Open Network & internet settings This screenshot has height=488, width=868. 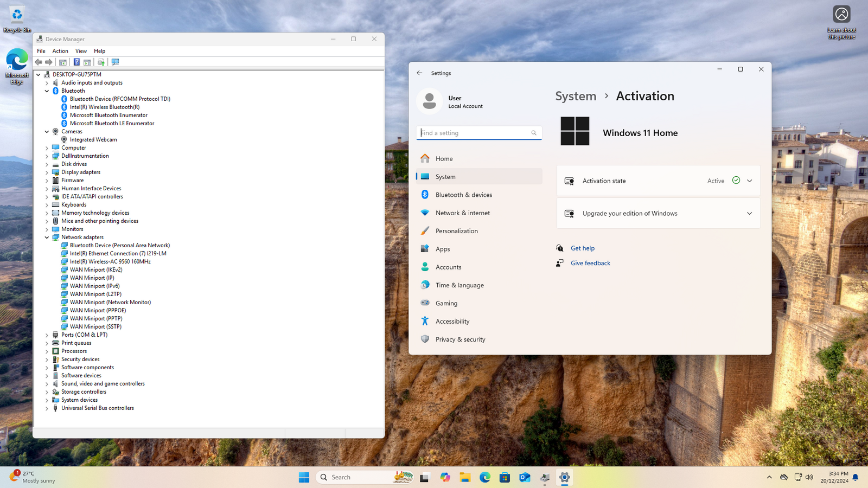point(479,213)
